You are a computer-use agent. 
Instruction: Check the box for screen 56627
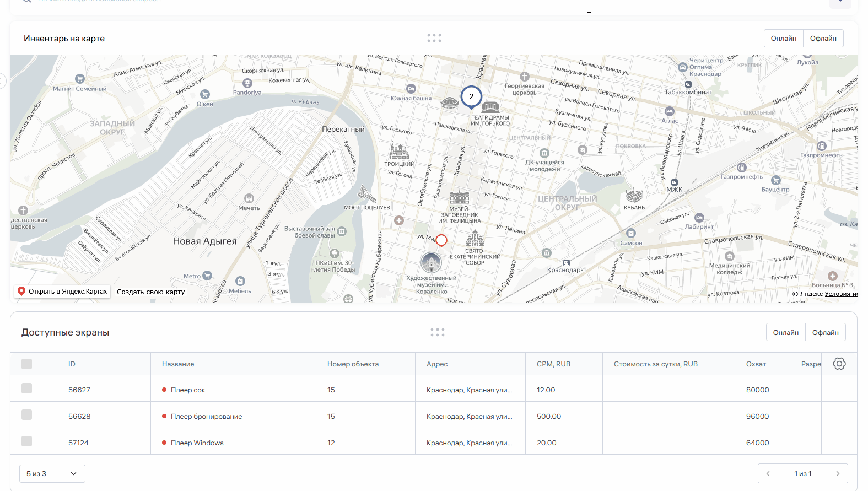[x=26, y=389]
